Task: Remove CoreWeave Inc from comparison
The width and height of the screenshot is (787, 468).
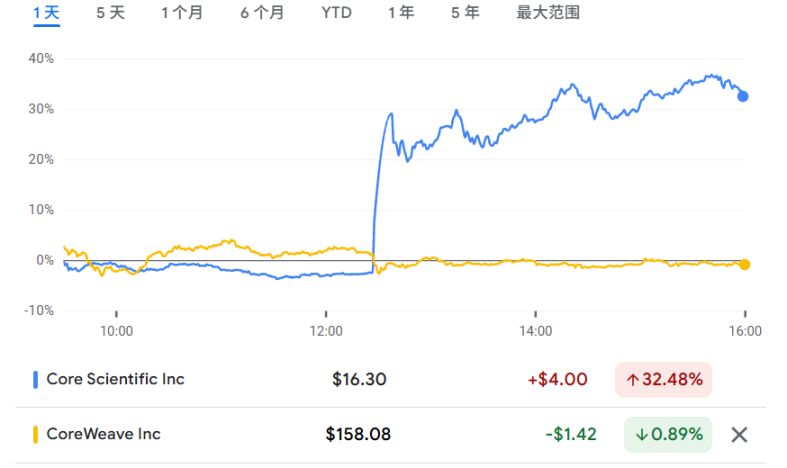Action: coord(739,434)
